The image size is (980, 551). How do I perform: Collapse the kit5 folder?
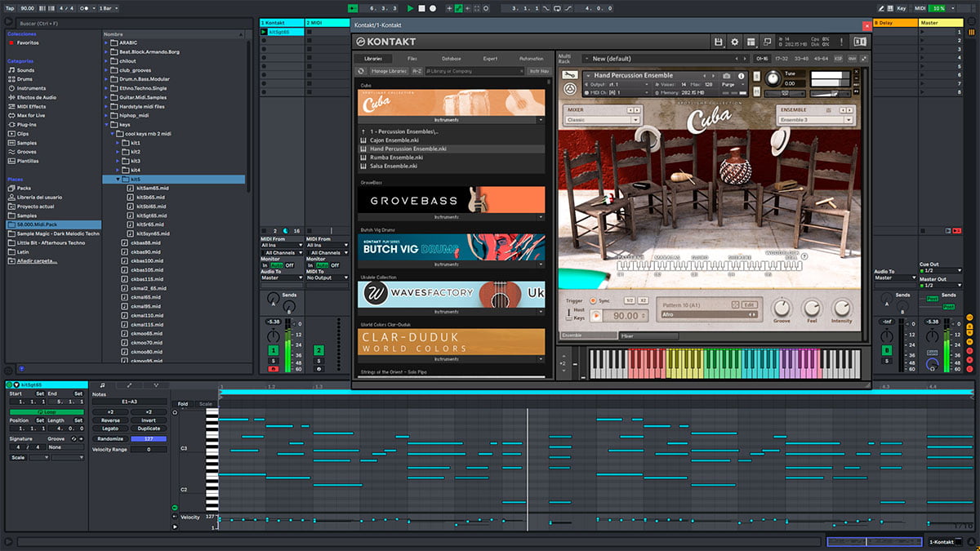coord(118,179)
